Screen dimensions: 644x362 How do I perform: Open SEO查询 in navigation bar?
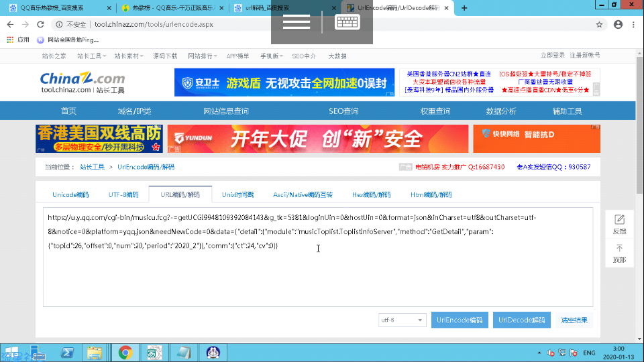(343, 111)
